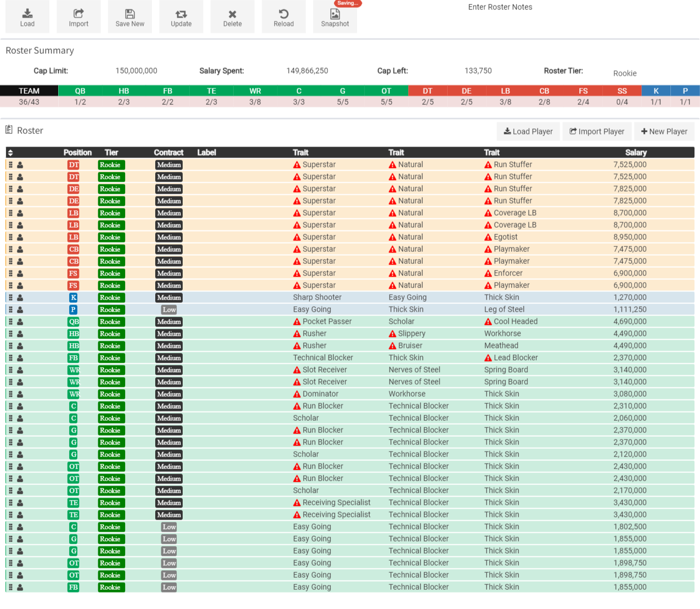The width and height of the screenshot is (700, 609).
Task: Click the Delete roster X icon
Action: click(x=233, y=14)
